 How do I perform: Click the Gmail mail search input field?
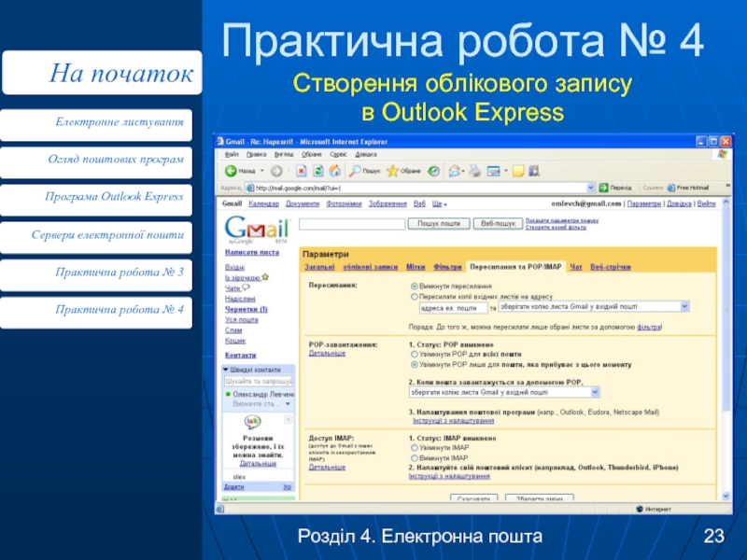click(x=352, y=223)
